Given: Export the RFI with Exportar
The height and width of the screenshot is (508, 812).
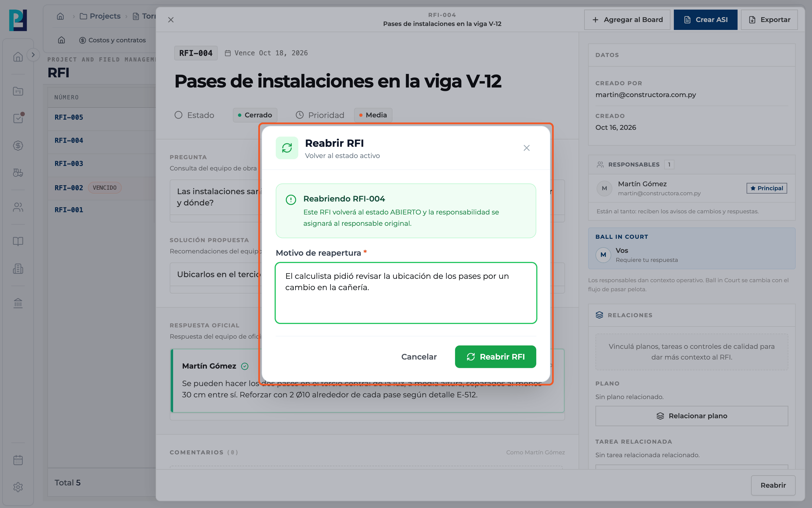Looking at the screenshot, I should click(x=769, y=20).
